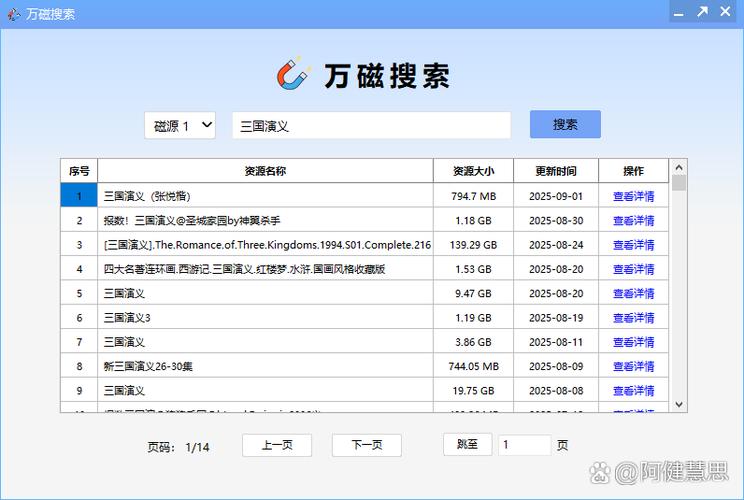
Task: Click the 跳至 jump button
Action: coord(467,445)
